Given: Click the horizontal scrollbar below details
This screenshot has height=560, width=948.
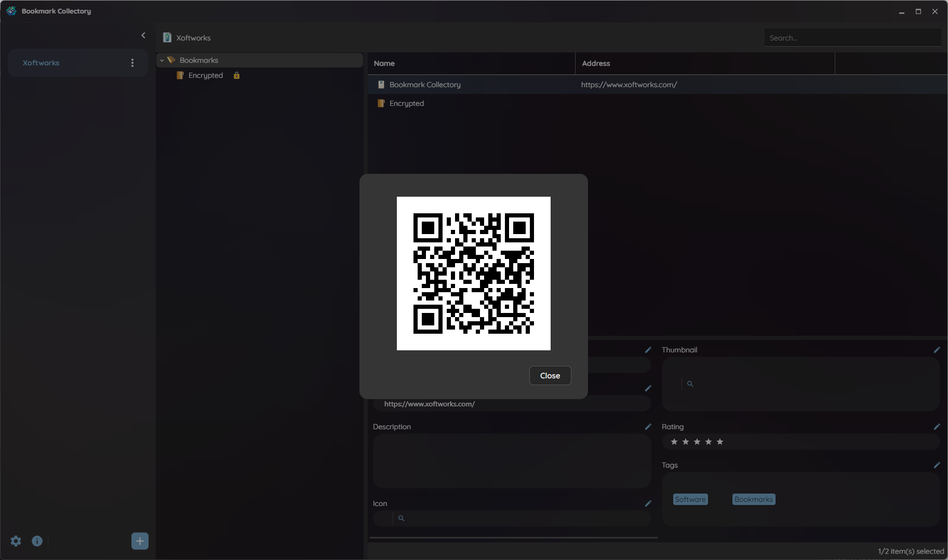Looking at the screenshot, I should 513,538.
